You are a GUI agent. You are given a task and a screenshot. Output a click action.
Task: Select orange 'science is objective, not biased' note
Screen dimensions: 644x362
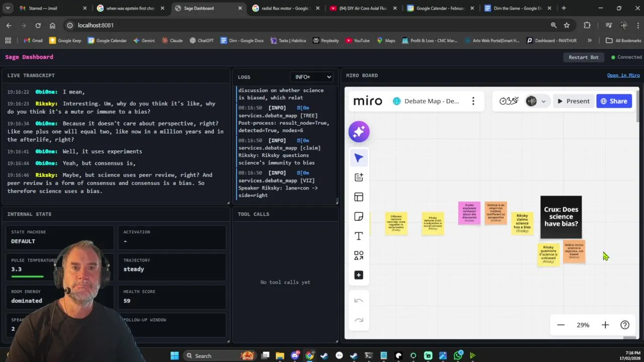[x=574, y=252]
